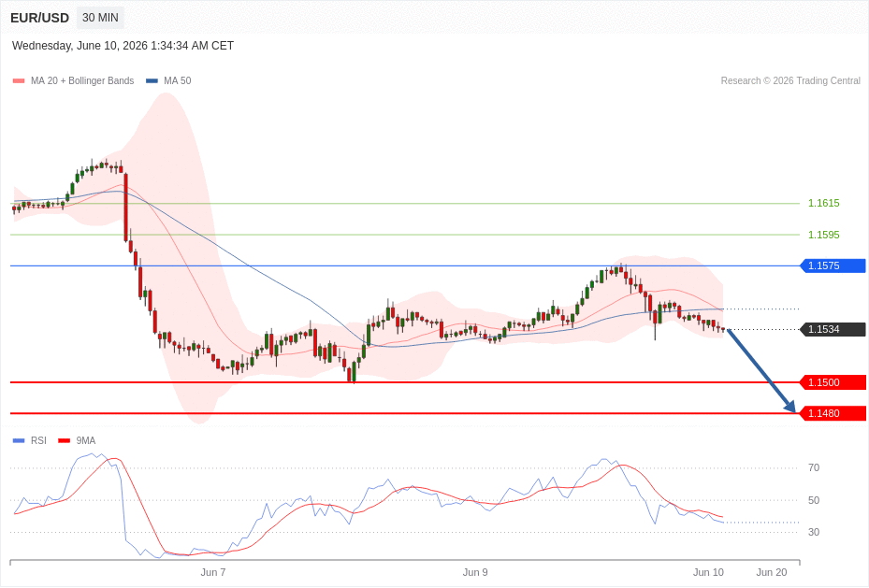Click the blue 1.1575 pivot price tag

click(x=833, y=265)
